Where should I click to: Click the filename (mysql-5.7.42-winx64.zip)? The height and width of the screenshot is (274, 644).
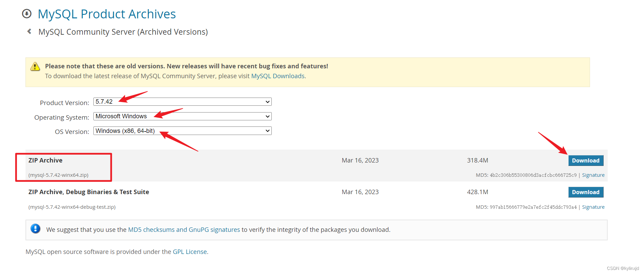tap(58, 175)
